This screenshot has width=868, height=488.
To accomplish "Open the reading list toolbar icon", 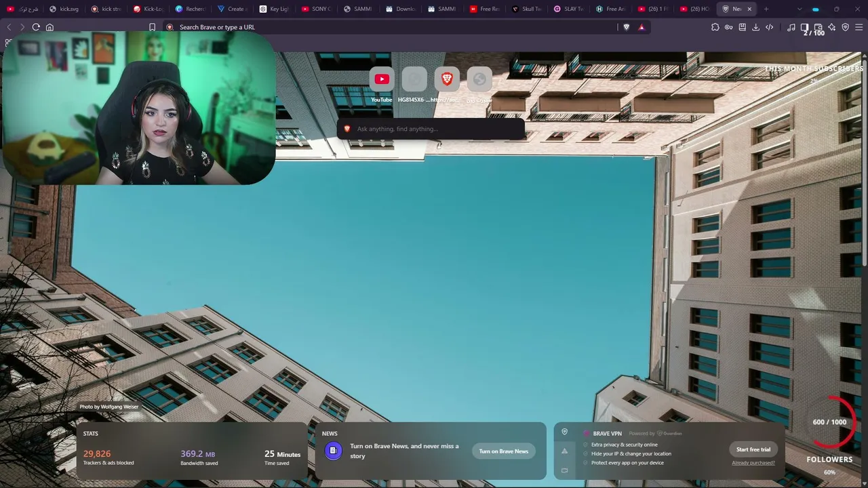I will [743, 27].
